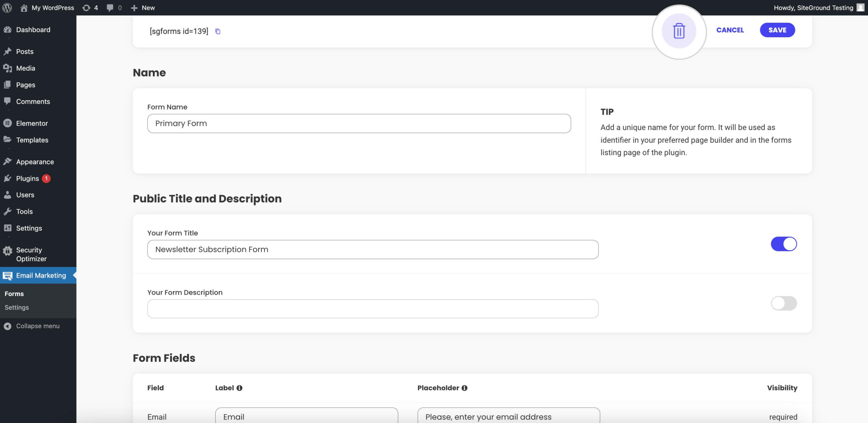This screenshot has height=423, width=868.
Task: Save the form
Action: pos(777,30)
